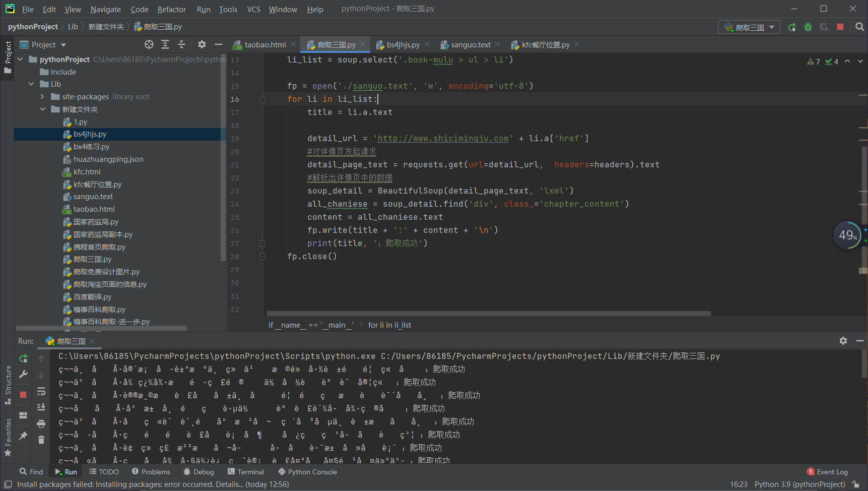Open huazhuangping.json in project tree
This screenshot has width=868, height=491.
pyautogui.click(x=108, y=159)
